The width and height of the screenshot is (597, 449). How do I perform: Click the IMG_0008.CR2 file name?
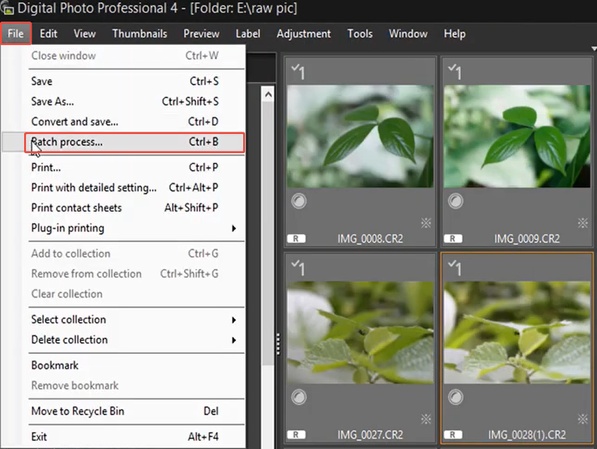point(370,239)
